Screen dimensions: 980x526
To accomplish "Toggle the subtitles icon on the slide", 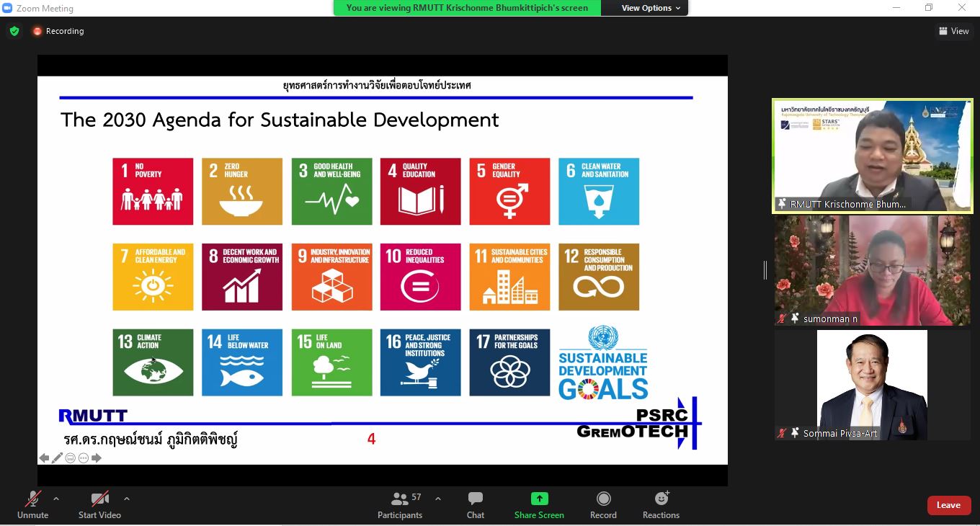I will pyautogui.click(x=71, y=458).
